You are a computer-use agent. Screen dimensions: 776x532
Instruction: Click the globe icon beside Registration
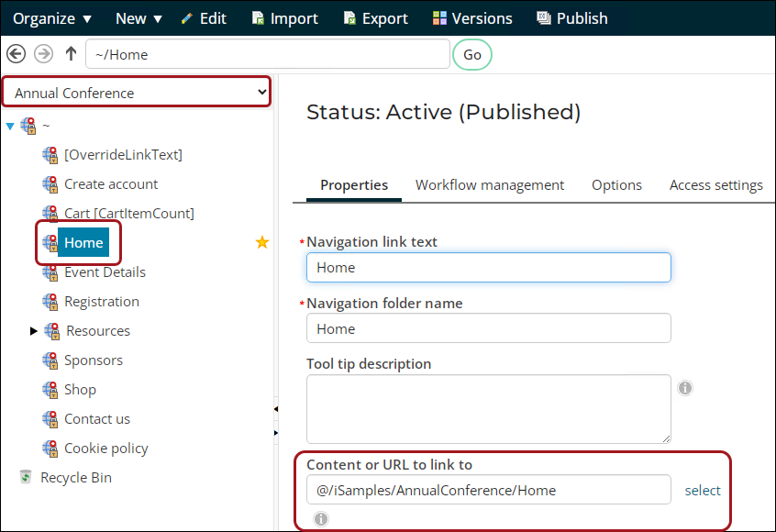50,302
